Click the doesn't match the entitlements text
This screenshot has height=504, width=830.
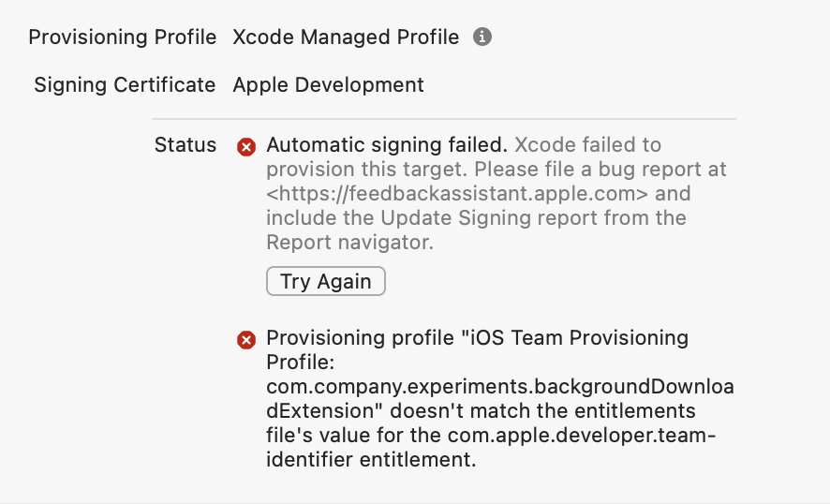(544, 410)
